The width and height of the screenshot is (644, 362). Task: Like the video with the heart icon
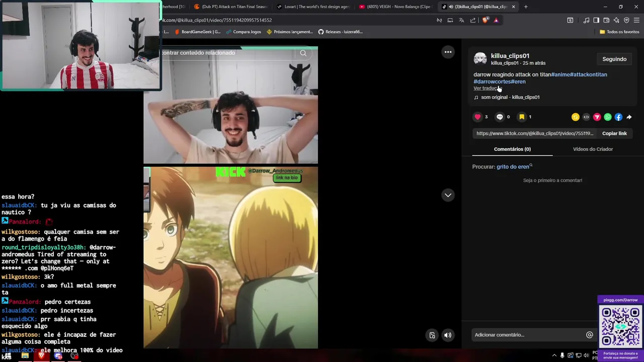477,117
